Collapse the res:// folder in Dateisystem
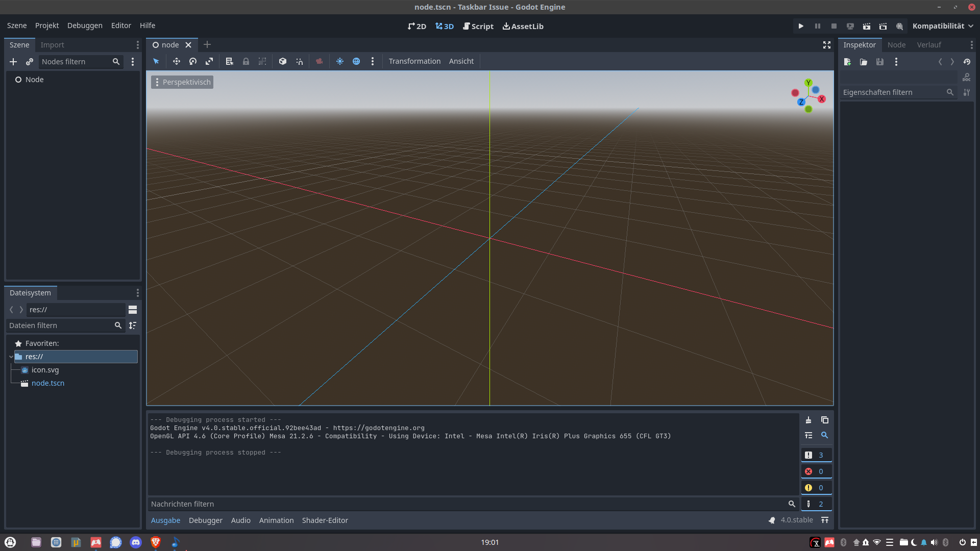980x551 pixels. pyautogui.click(x=11, y=357)
